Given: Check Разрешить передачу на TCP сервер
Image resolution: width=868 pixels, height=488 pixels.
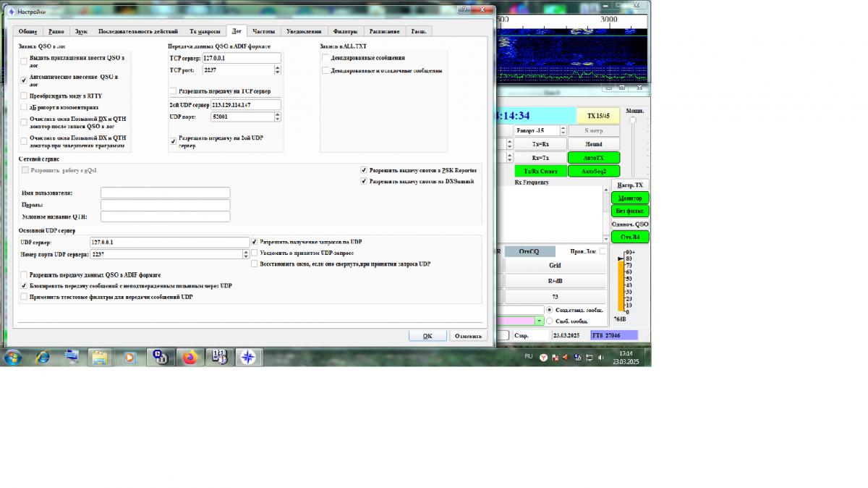Looking at the screenshot, I should (173, 91).
